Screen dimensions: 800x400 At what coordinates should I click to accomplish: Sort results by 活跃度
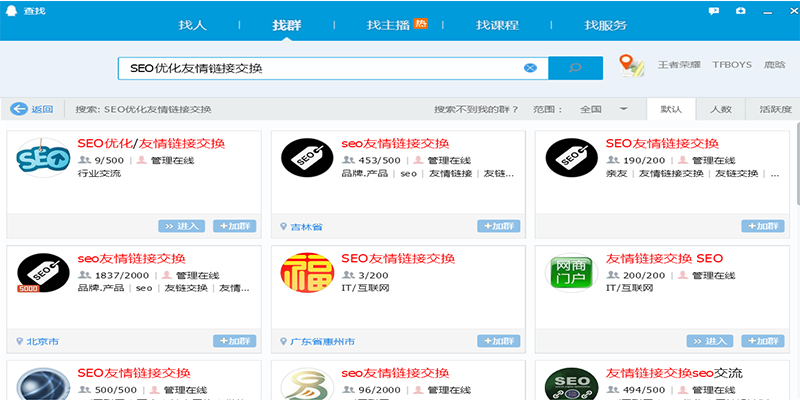[x=774, y=109]
